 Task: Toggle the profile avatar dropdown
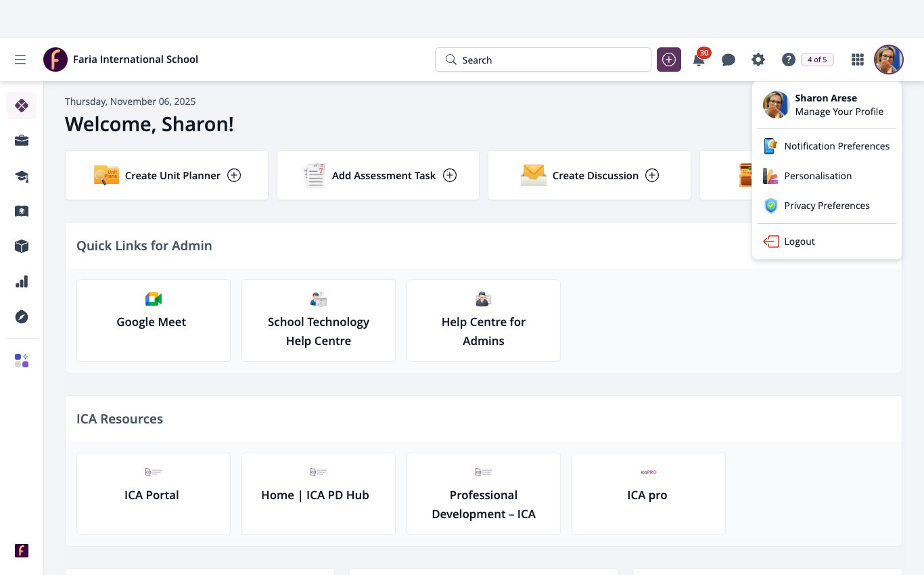[x=889, y=60]
